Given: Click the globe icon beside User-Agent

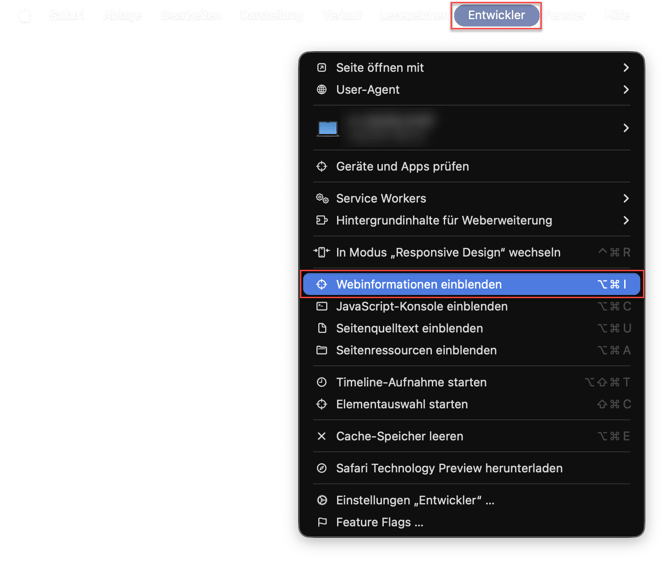Looking at the screenshot, I should 322,90.
